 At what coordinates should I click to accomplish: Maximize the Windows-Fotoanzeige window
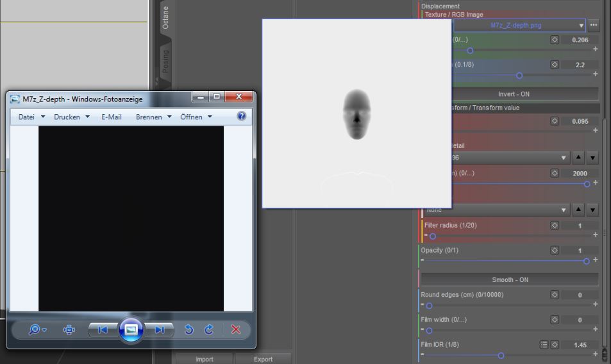217,97
